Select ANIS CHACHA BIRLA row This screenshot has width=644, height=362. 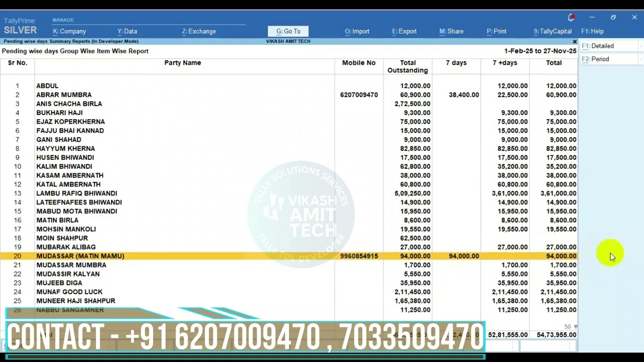288,104
